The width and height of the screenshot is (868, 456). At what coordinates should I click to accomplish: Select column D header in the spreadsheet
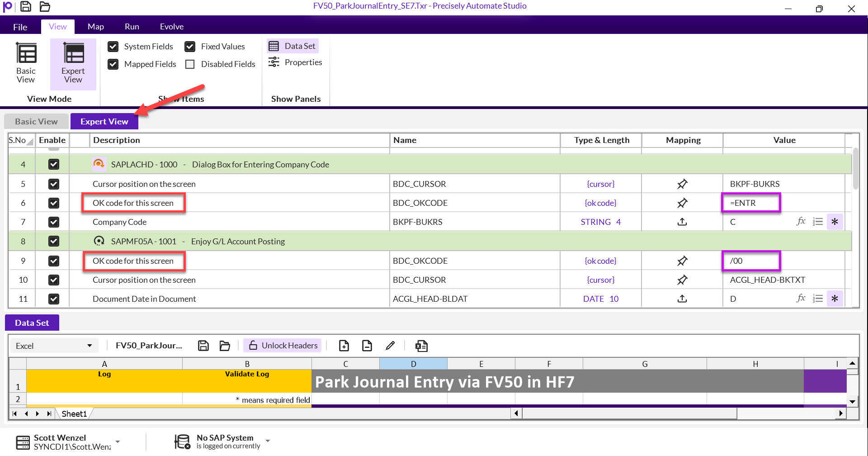pyautogui.click(x=413, y=363)
